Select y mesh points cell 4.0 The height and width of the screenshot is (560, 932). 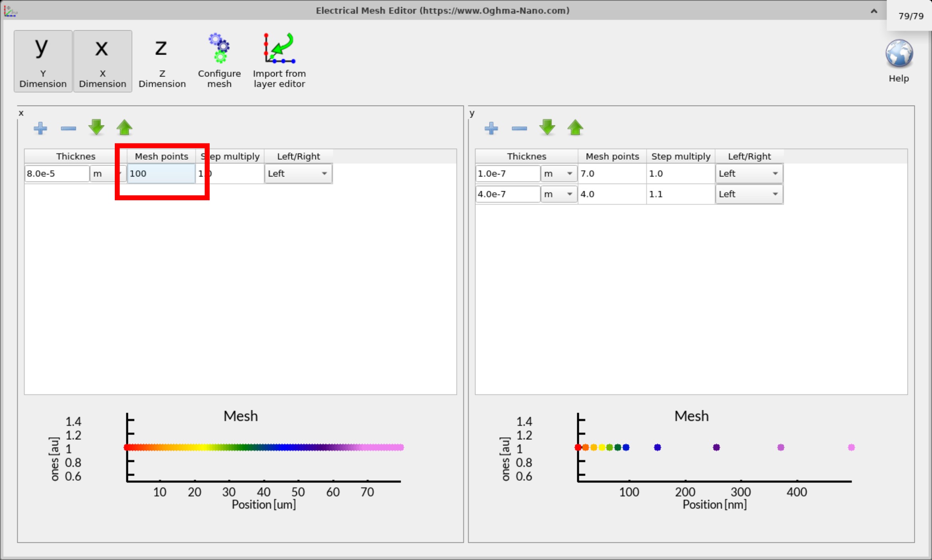(x=612, y=194)
